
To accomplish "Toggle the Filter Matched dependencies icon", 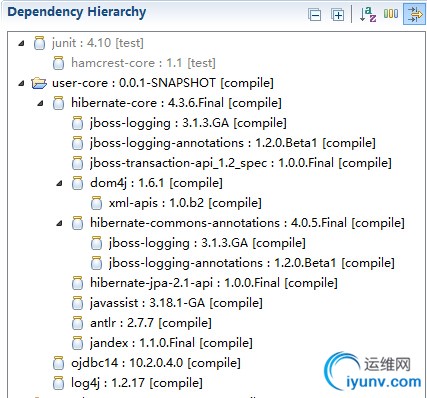I will tap(414, 14).
